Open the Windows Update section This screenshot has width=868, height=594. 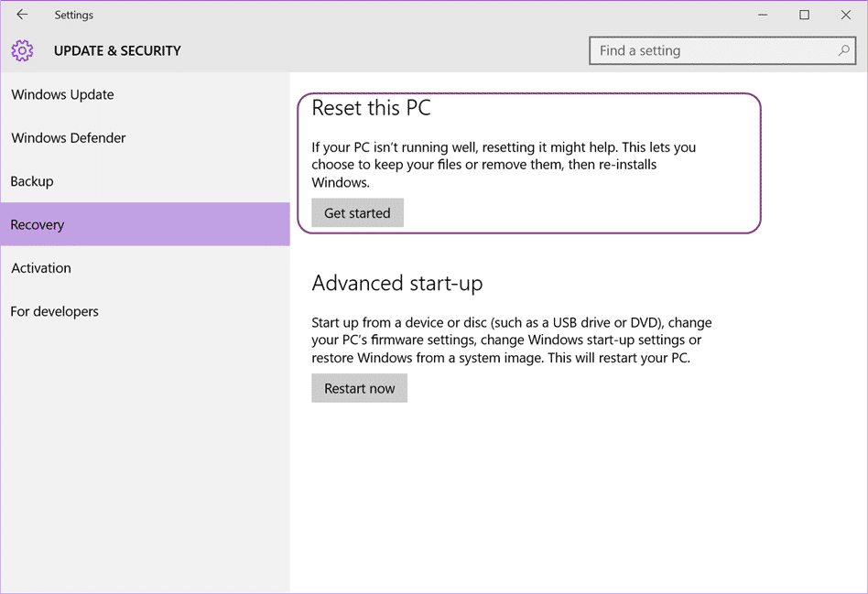click(145, 94)
